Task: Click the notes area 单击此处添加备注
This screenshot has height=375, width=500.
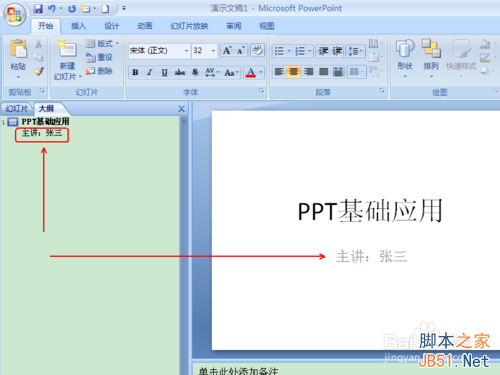Action: point(238,371)
